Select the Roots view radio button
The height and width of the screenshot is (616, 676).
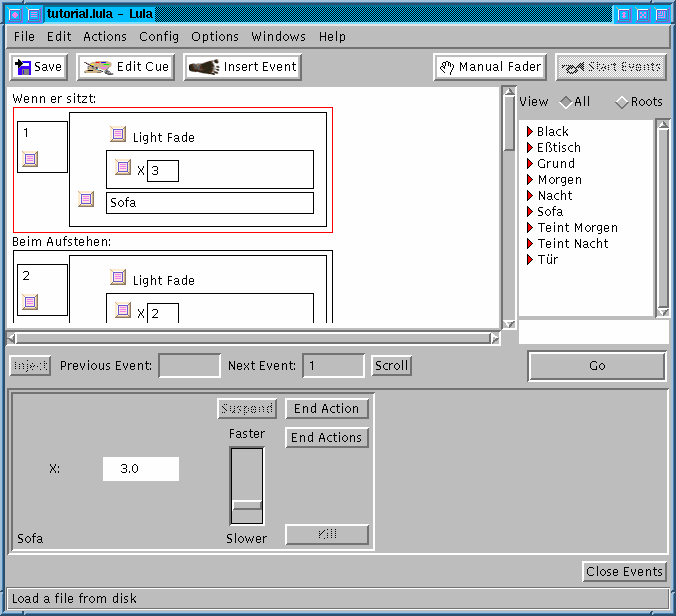[x=621, y=102]
